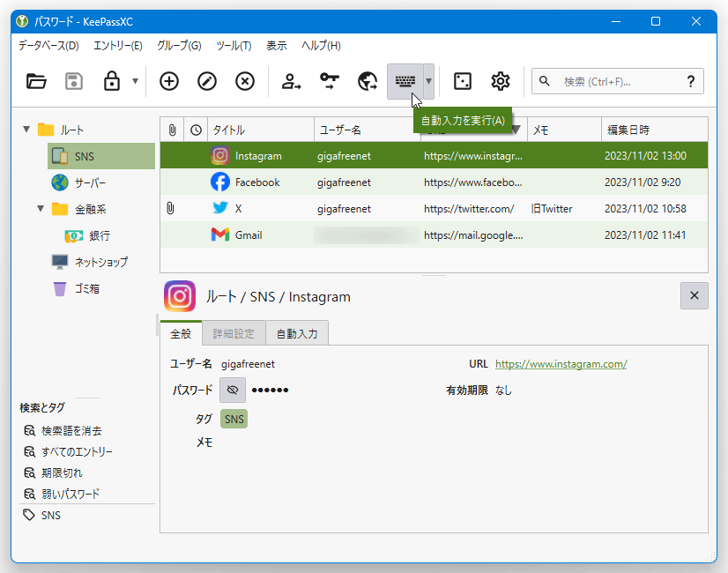Select the Instagram entry row
This screenshot has height=573, width=728.
point(435,155)
